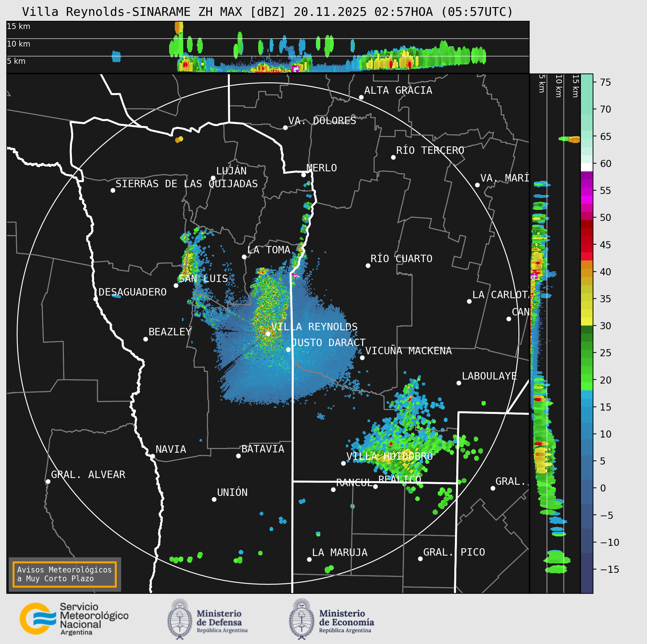Click the blue 10 dBZ color band

[587, 435]
